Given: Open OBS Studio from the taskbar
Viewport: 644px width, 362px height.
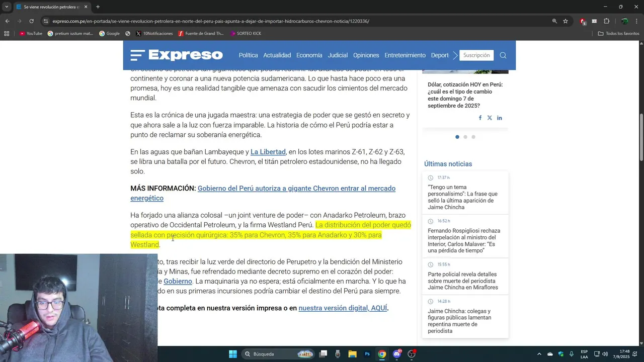Looking at the screenshot, I should click(x=412, y=354).
